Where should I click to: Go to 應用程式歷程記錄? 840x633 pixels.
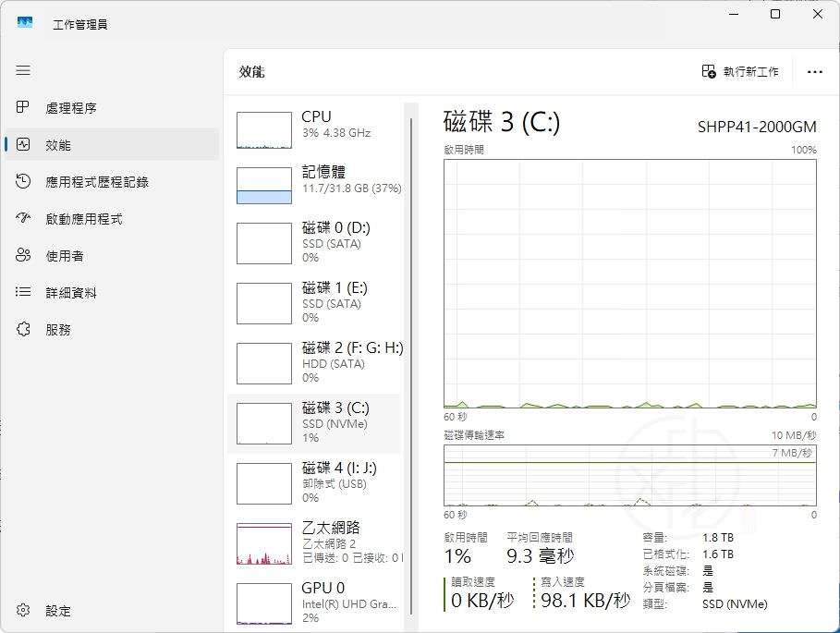coord(112,181)
